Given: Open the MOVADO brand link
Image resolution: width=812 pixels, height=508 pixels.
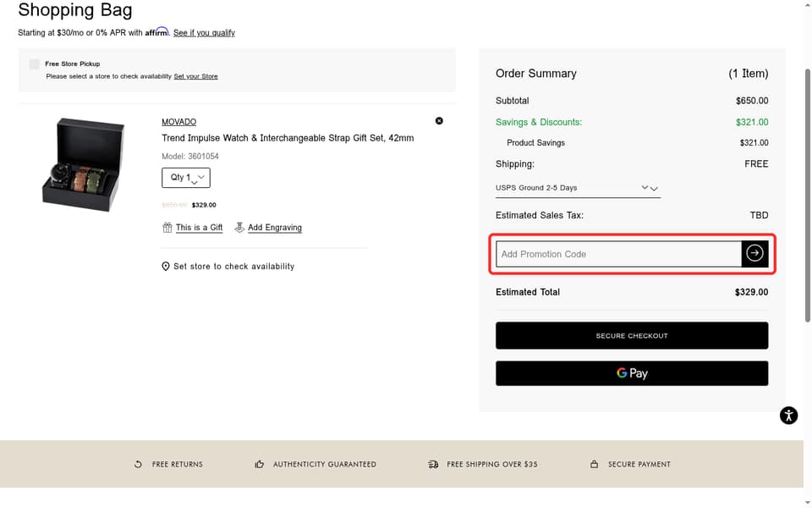Looking at the screenshot, I should pos(178,122).
